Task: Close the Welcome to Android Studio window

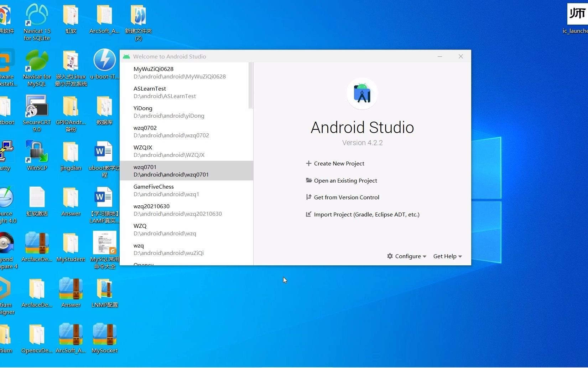Action: [x=461, y=56]
